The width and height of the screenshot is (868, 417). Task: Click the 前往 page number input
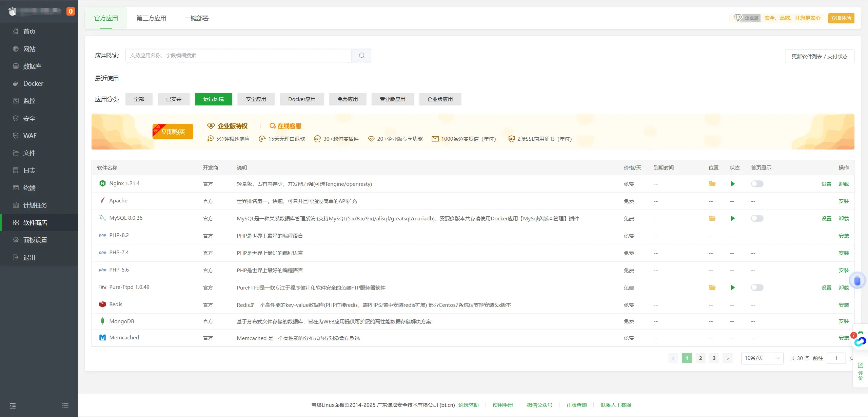(x=836, y=358)
